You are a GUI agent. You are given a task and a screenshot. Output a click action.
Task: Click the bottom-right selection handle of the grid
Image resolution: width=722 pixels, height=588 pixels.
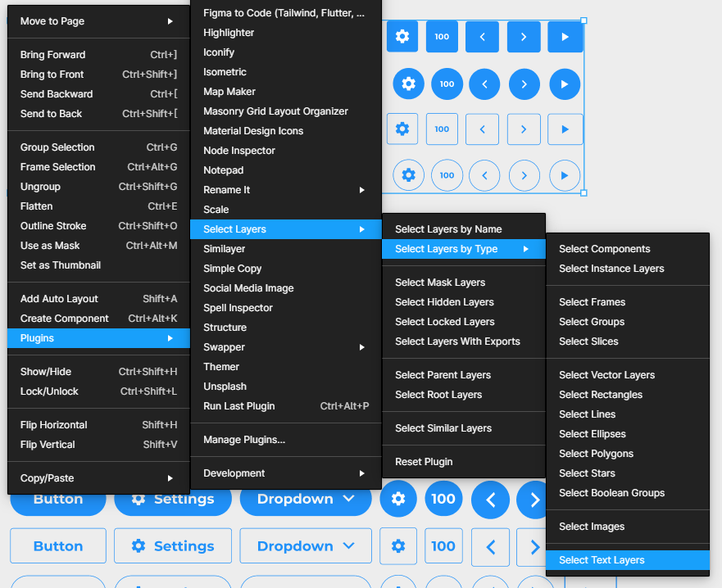coord(584,192)
